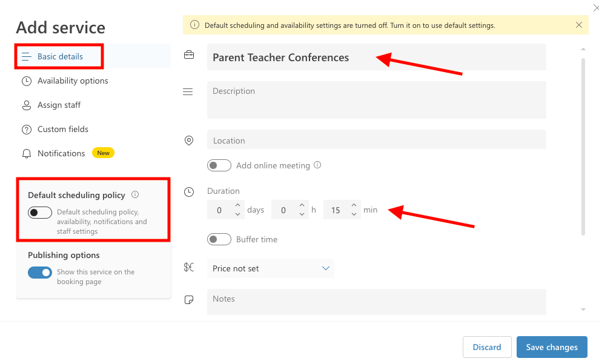Turn off Show this service on booking page
The image size is (599, 364).
40,273
